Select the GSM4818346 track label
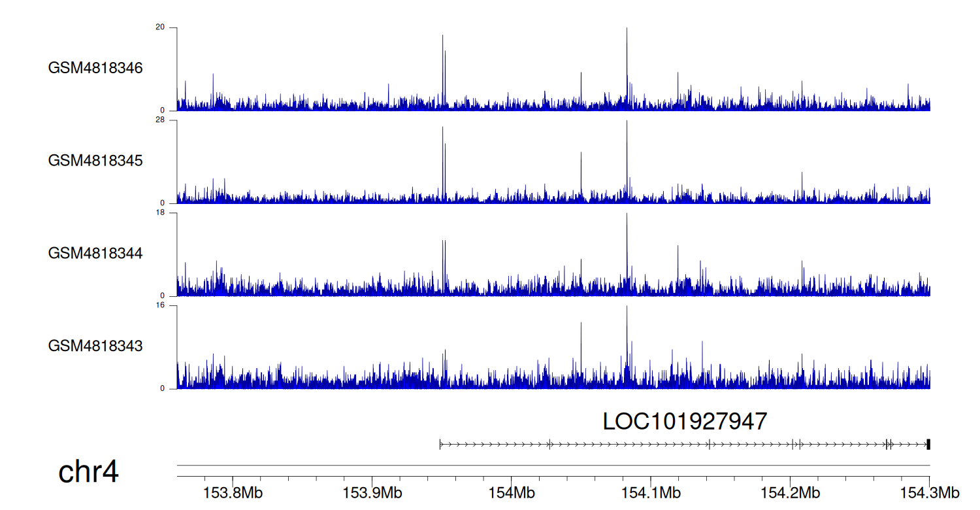 click(x=95, y=68)
